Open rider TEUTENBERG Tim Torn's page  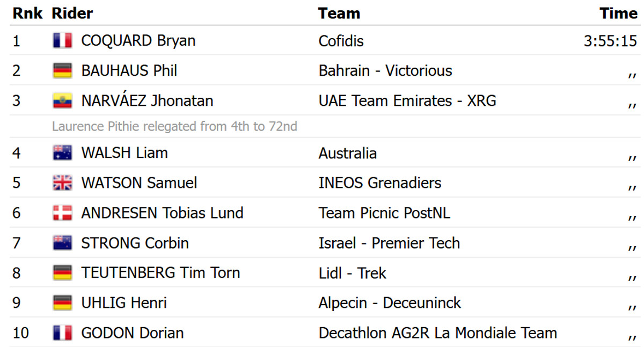pos(160,273)
